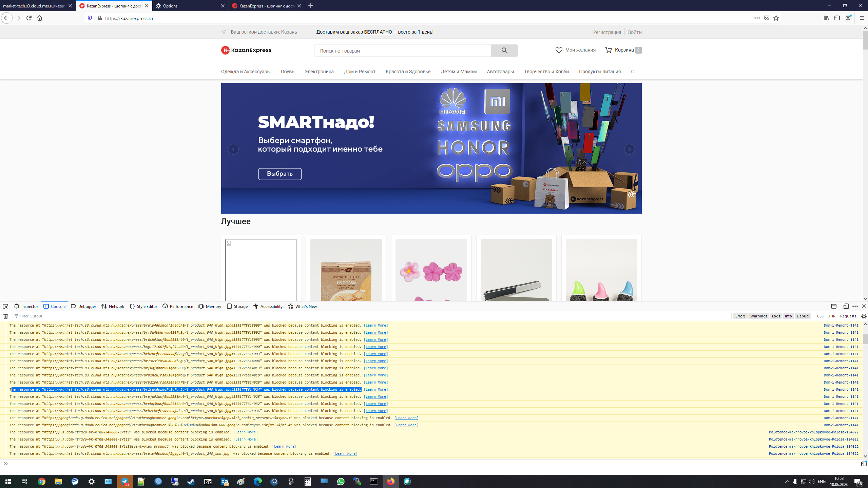Click the Firefox back arrow button

point(7,18)
